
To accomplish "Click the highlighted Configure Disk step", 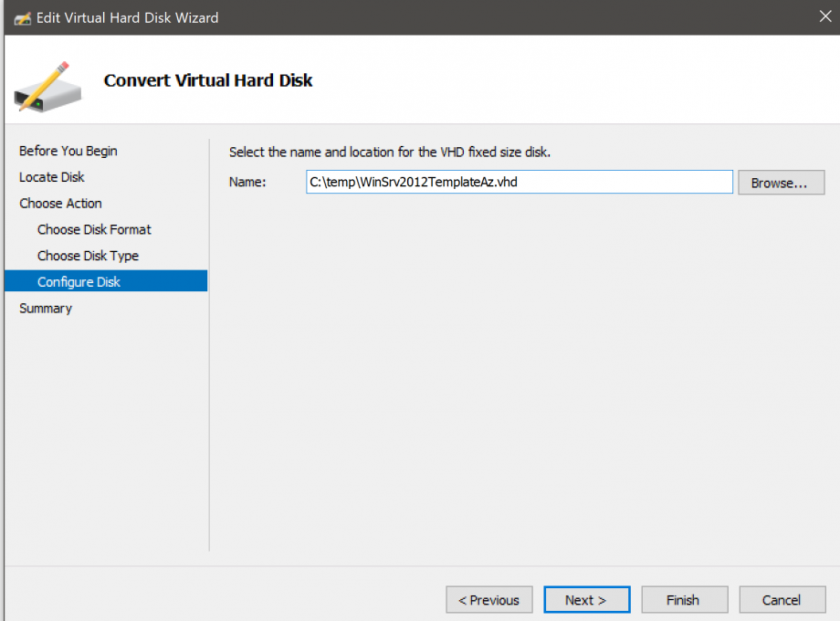I will pos(78,281).
